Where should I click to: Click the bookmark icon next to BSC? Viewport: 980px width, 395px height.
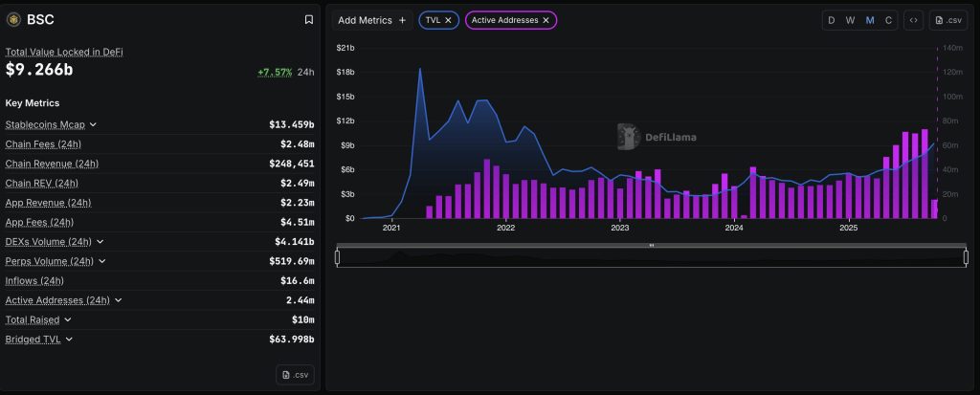coord(308,19)
